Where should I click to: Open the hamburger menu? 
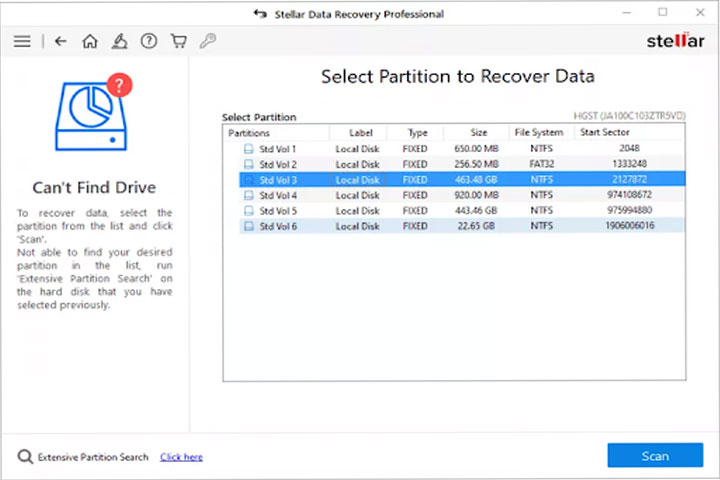click(22, 41)
